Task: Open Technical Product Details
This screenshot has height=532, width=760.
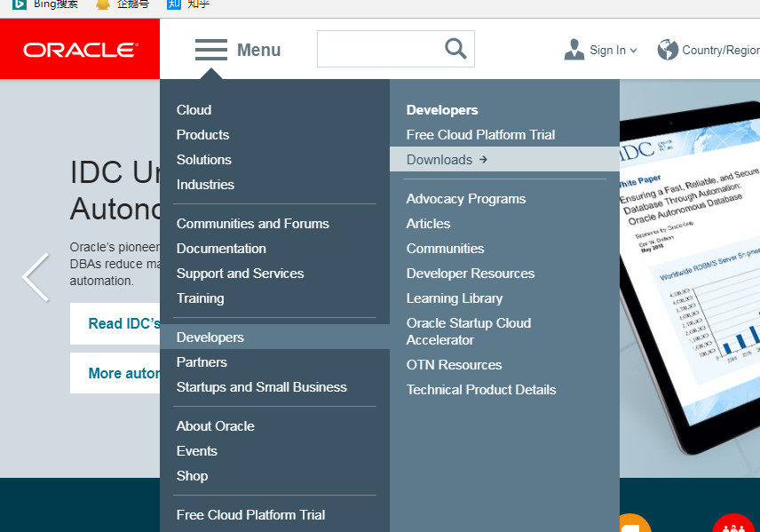Action: coord(481,389)
